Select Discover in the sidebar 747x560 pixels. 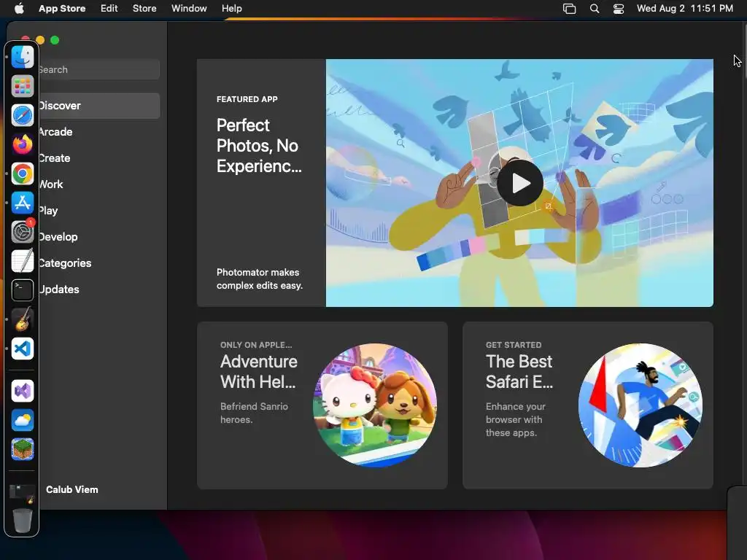pos(99,106)
